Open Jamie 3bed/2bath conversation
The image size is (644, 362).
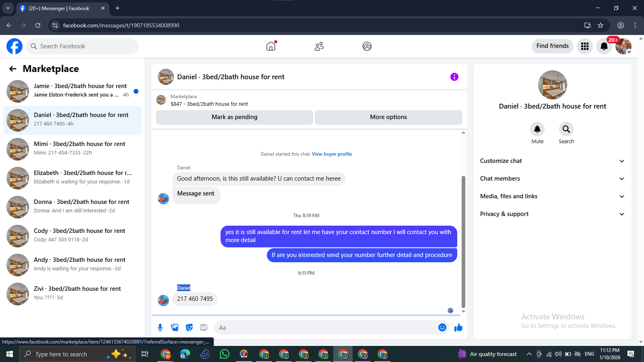coord(72,91)
